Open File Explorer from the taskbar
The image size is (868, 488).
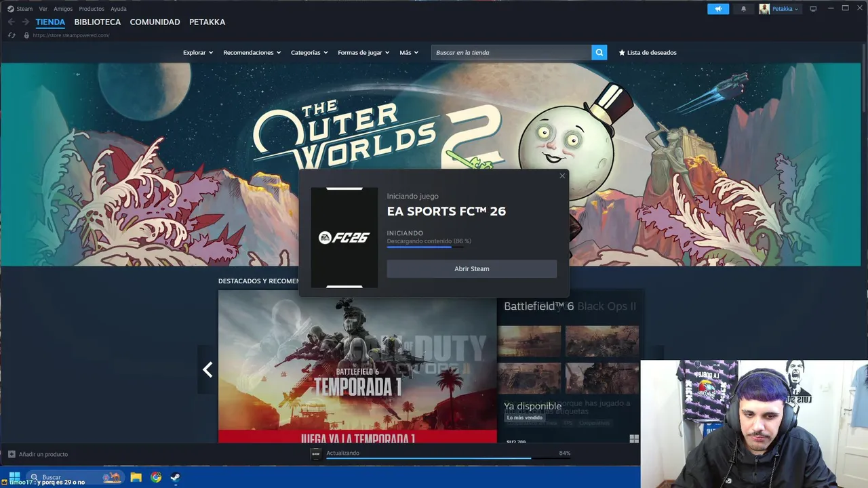[136, 477]
